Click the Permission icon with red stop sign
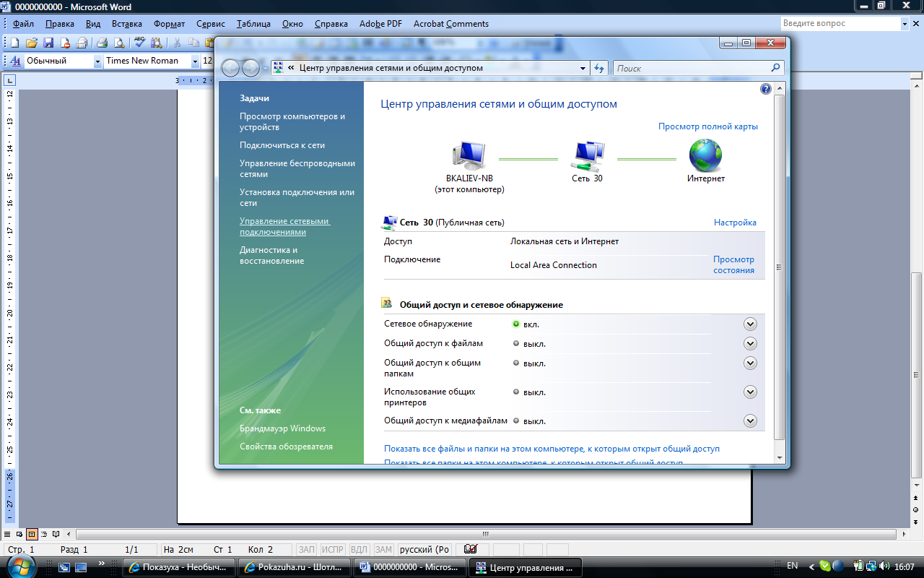The image size is (924, 578). [x=65, y=43]
